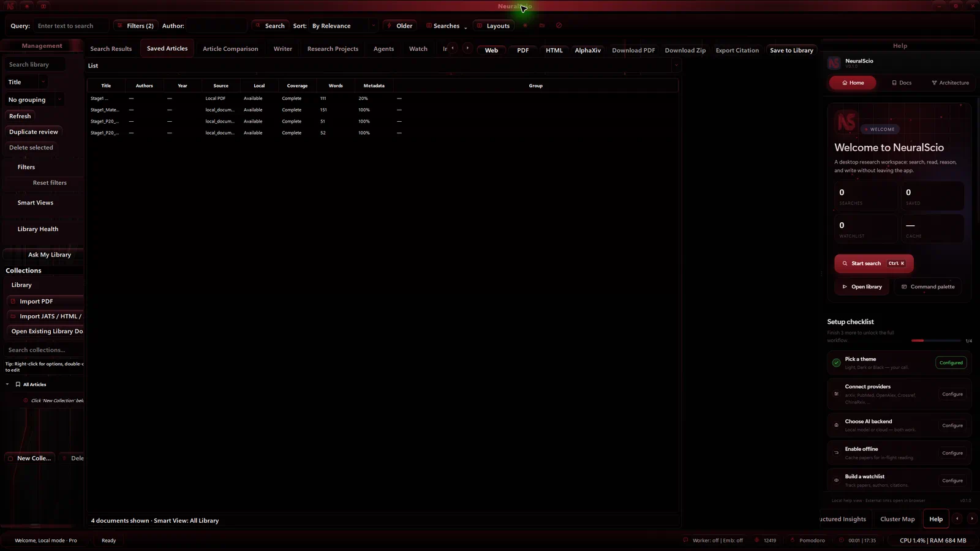
Task: Click the setup checklist progress bar
Action: tap(936, 340)
